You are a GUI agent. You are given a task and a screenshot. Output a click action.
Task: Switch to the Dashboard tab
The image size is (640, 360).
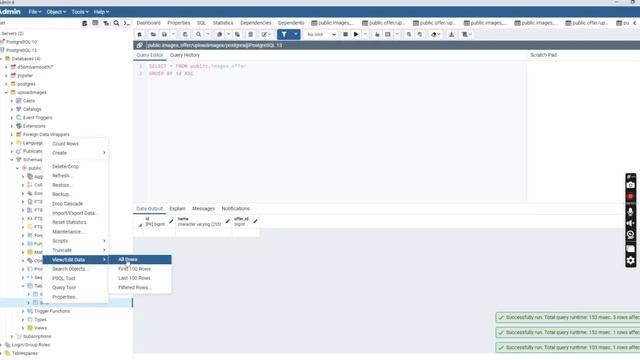pos(149,23)
